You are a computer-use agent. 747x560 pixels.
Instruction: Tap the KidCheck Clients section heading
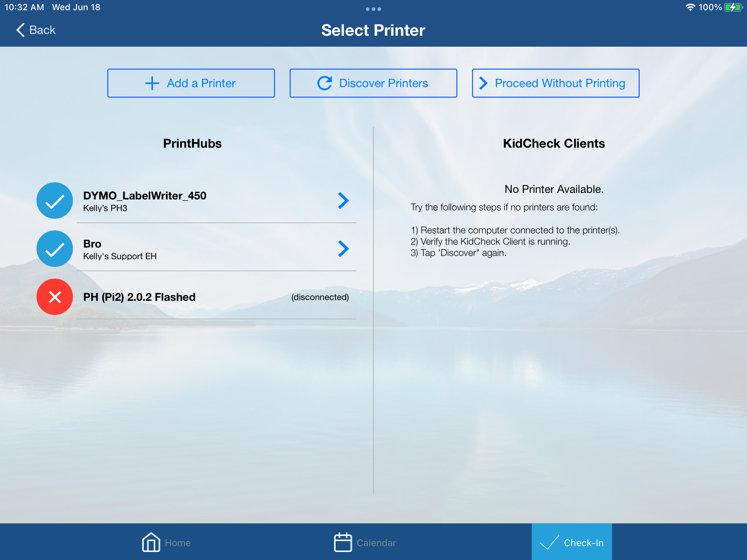point(554,143)
